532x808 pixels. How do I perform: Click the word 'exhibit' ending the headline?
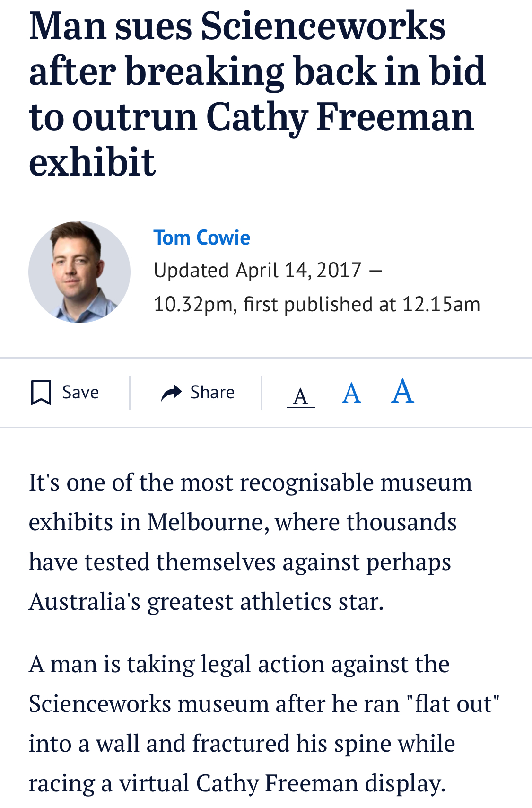tap(92, 162)
